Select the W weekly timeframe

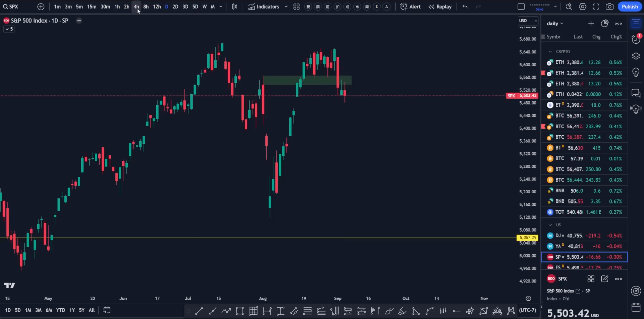point(205,7)
